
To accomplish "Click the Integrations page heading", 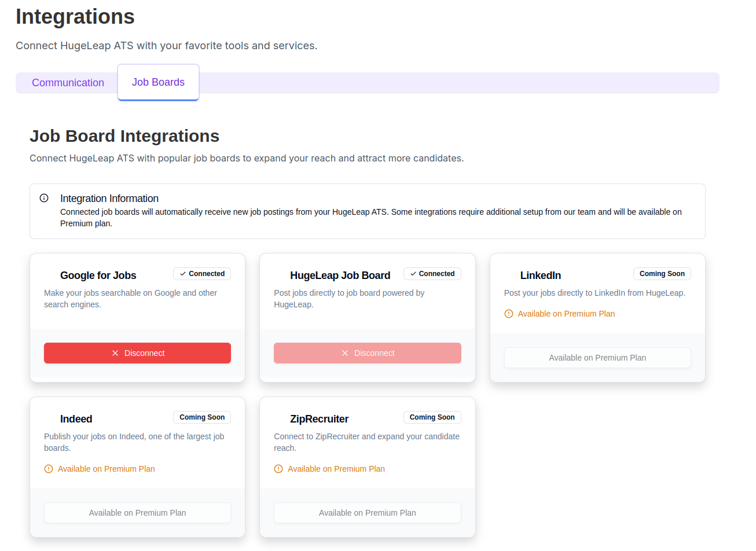I will tap(75, 16).
